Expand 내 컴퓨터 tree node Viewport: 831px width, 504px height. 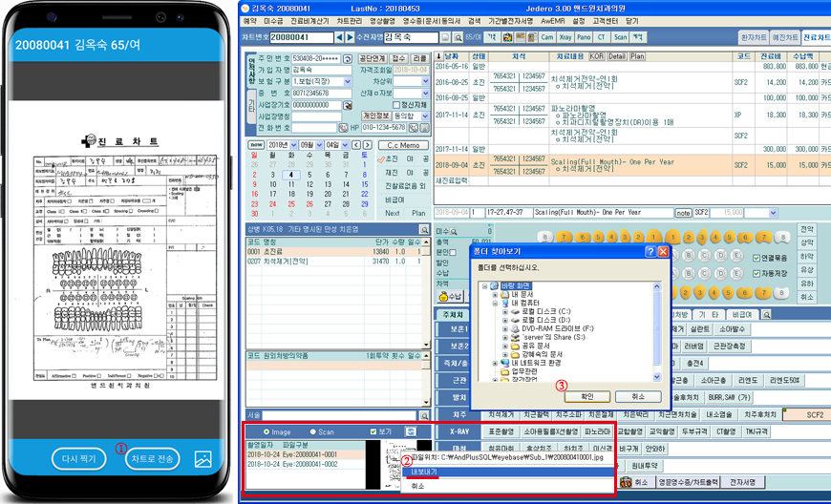pyautogui.click(x=496, y=304)
